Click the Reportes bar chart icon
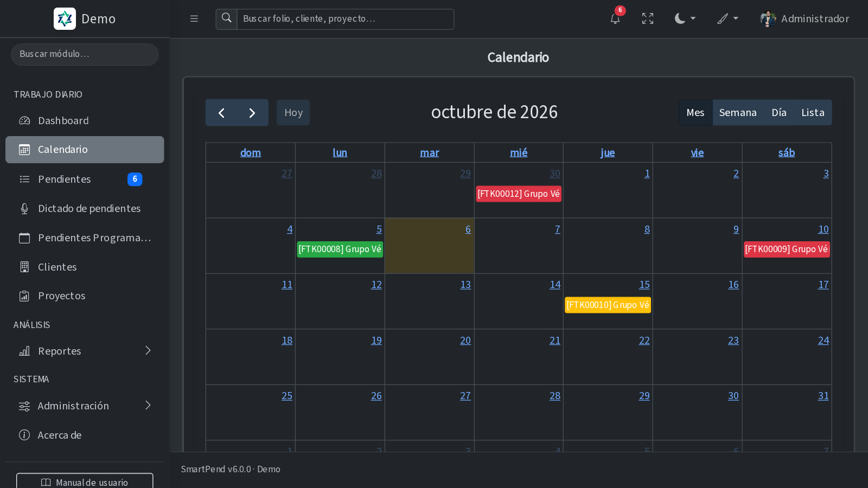 tap(24, 351)
